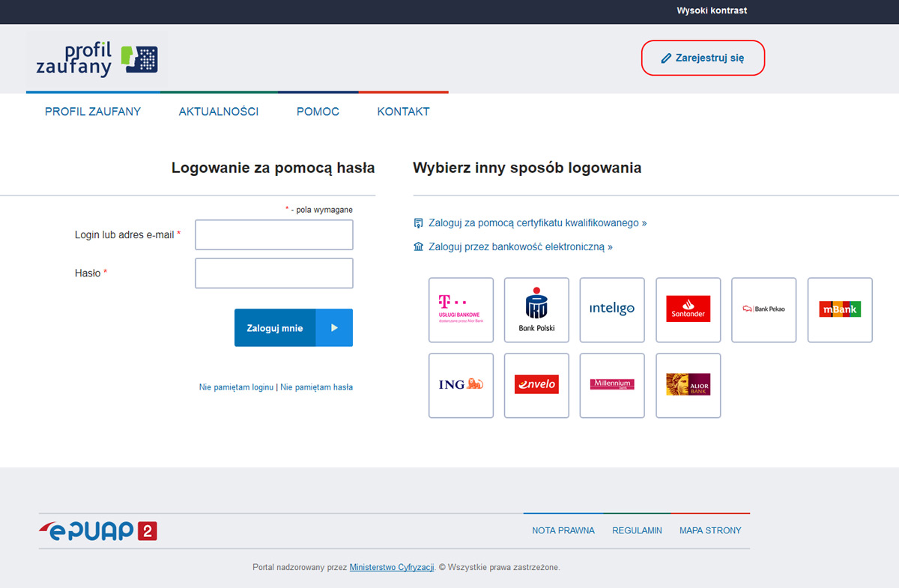Focus the Login lub adres e-mail field

(x=274, y=234)
